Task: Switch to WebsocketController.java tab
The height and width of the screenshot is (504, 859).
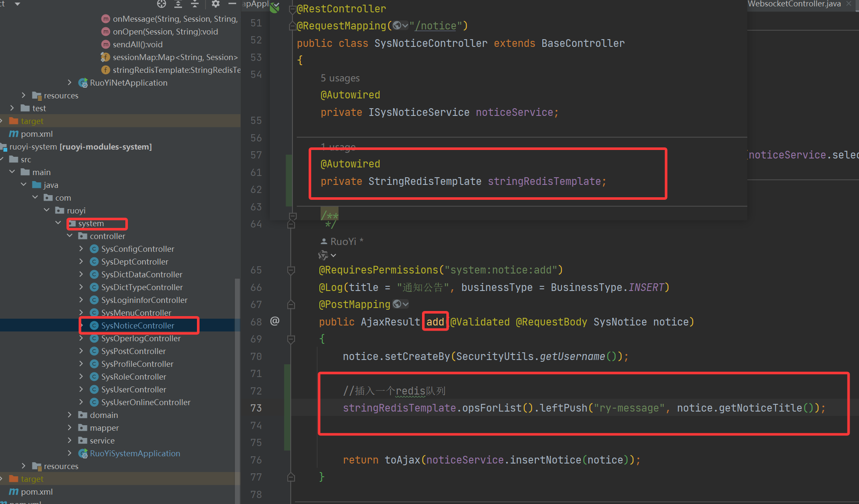Action: [794, 4]
